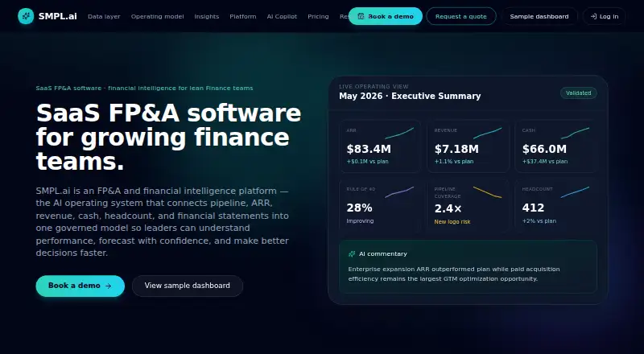Viewport: 644px width, 354px height.
Task: Click the Revenue sparkline chart
Action: tap(487, 134)
